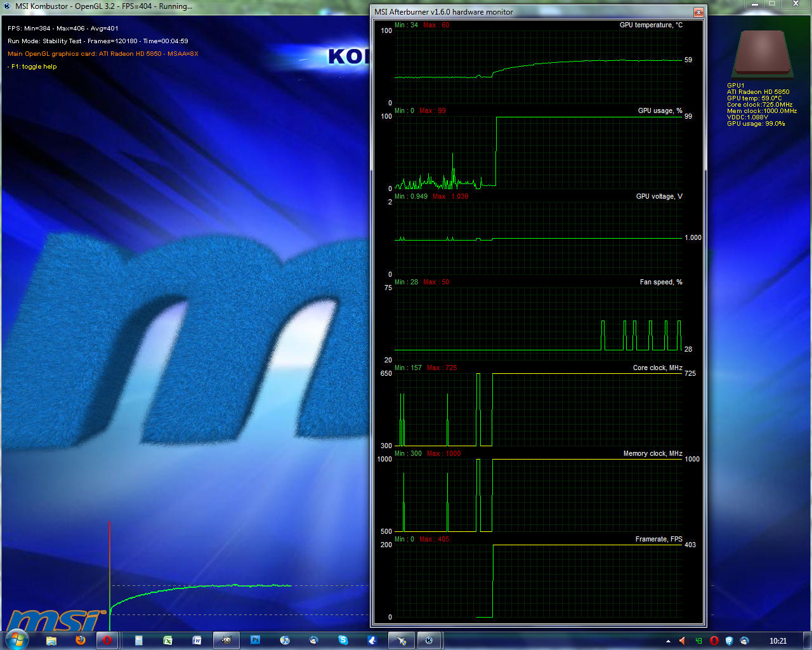Open Excel from the taskbar
Image resolution: width=812 pixels, height=650 pixels.
point(167,640)
